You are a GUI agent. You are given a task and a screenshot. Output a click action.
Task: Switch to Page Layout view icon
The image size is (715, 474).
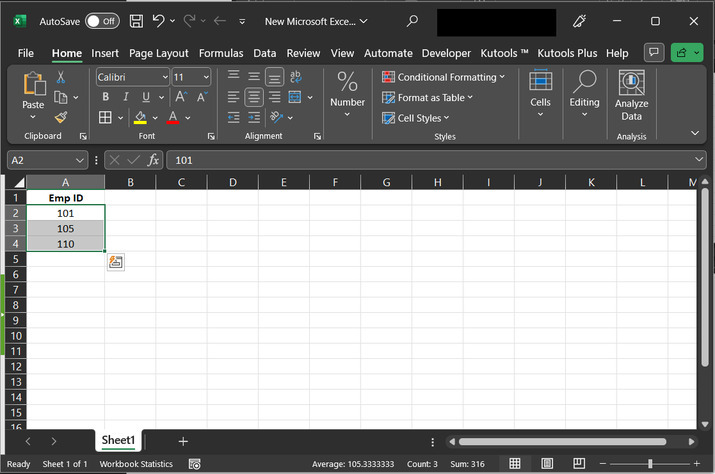[x=547, y=464]
